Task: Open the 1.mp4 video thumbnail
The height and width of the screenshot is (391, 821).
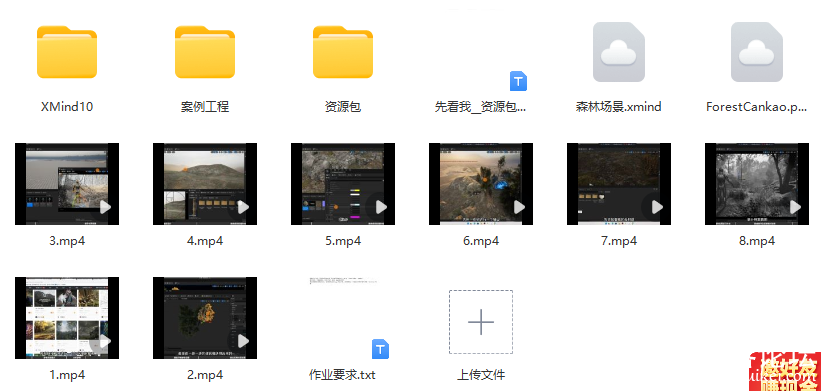Action: coord(67,318)
